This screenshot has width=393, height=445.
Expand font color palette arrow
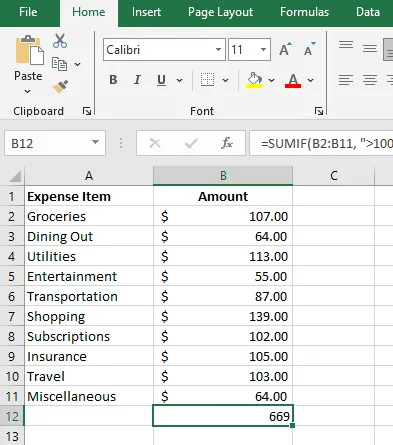[310, 80]
